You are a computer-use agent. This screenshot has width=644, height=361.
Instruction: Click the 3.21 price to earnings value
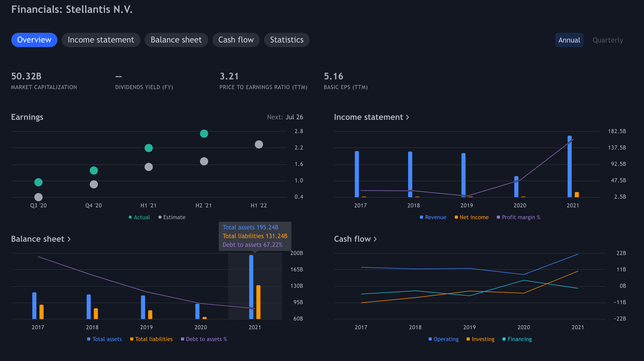tap(229, 76)
